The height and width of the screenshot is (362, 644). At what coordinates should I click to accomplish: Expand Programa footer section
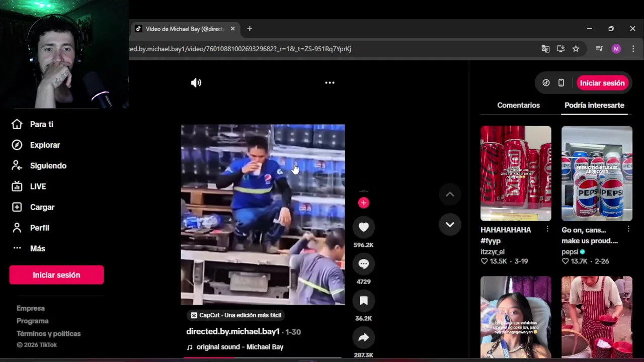(33, 321)
